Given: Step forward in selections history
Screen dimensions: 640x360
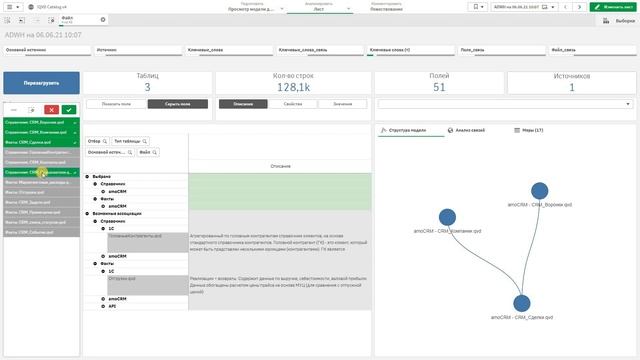Looking at the screenshot, I should [37, 20].
